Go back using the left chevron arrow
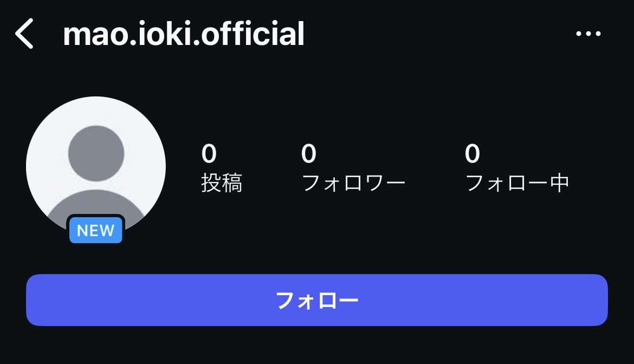The image size is (634, 364). (x=24, y=34)
